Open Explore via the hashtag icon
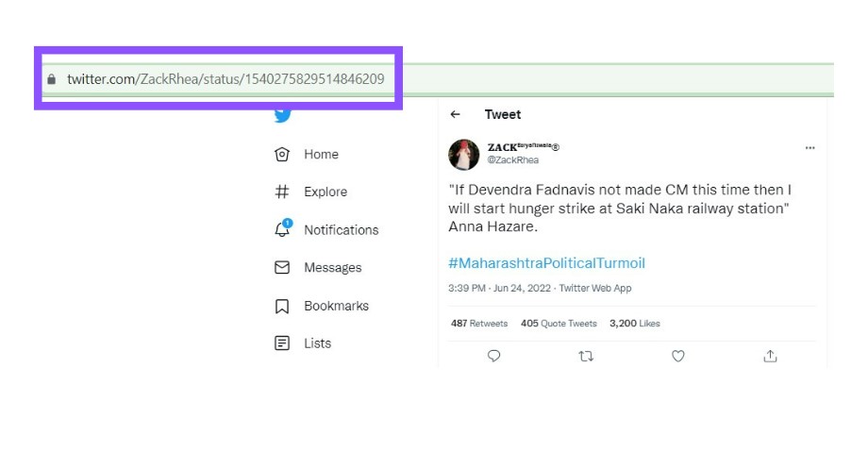This screenshot has width=868, height=451. tap(281, 192)
